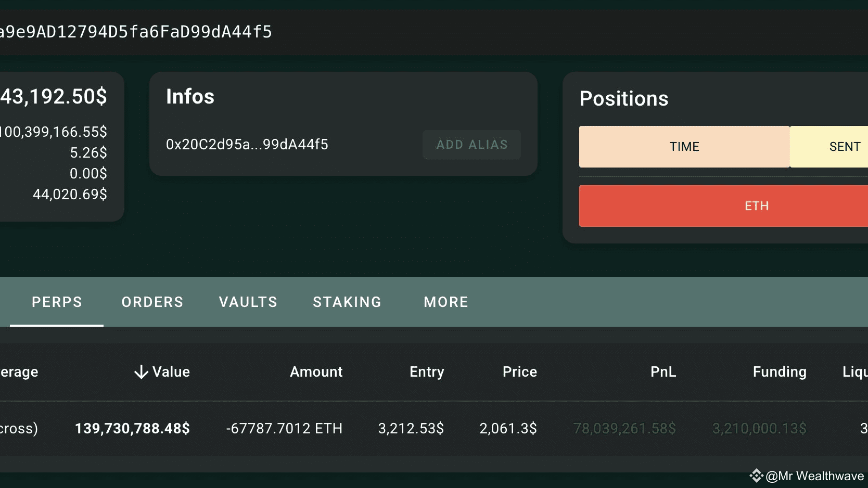Viewport: 868px width, 488px height.
Task: Sort the table by PnL
Action: pos(662,371)
